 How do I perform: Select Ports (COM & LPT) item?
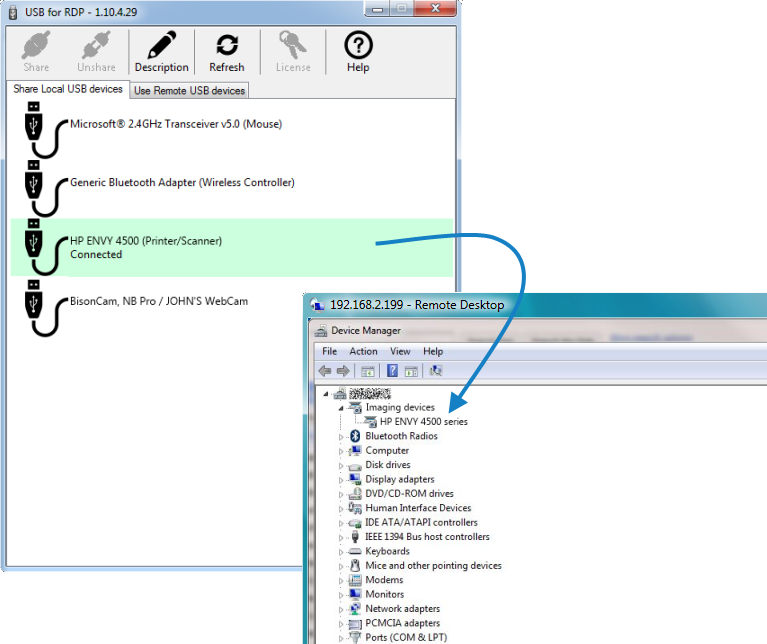[x=406, y=638]
